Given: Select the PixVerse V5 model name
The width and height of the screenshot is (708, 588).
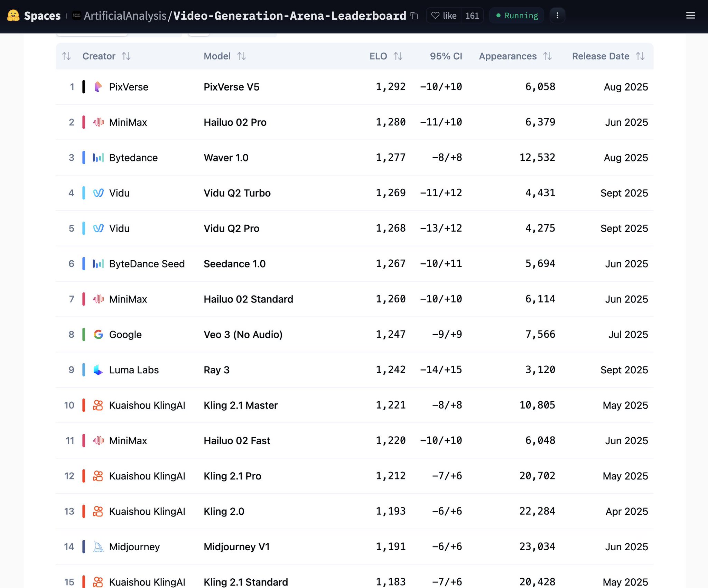Looking at the screenshot, I should 231,87.
